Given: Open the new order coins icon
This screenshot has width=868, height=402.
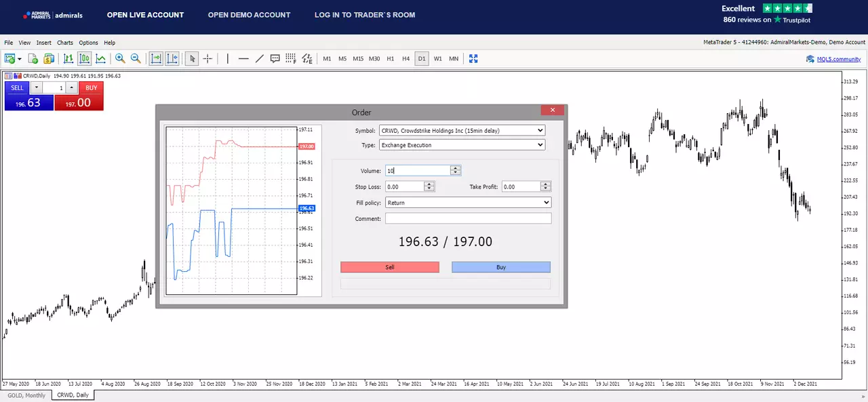Looking at the screenshot, I should [x=48, y=59].
